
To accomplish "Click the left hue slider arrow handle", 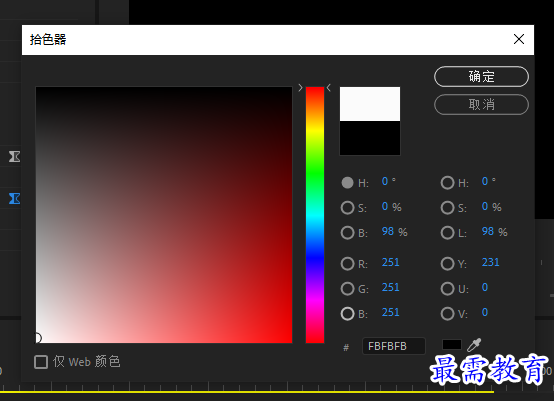I will click(300, 88).
